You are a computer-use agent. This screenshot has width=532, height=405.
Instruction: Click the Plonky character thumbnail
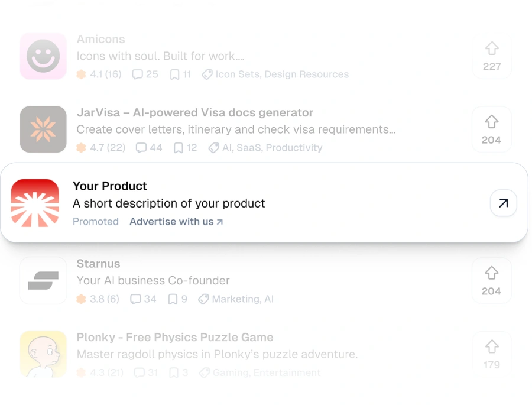click(43, 354)
